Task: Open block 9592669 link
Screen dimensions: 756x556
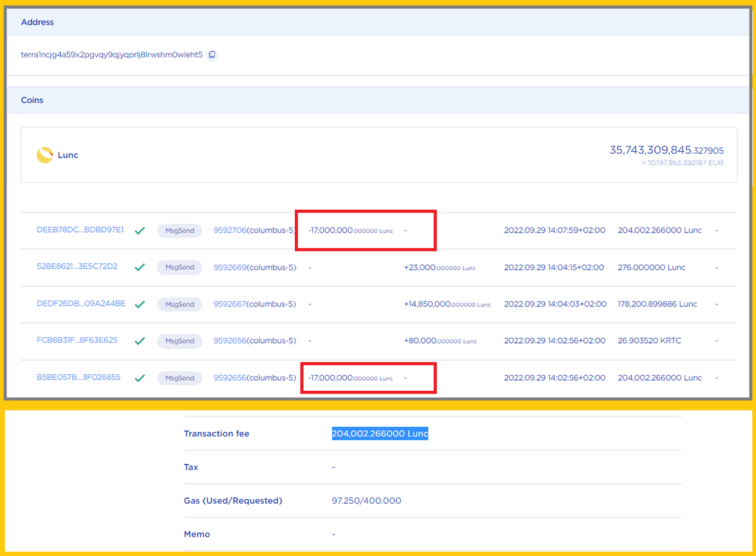Action: (230, 267)
